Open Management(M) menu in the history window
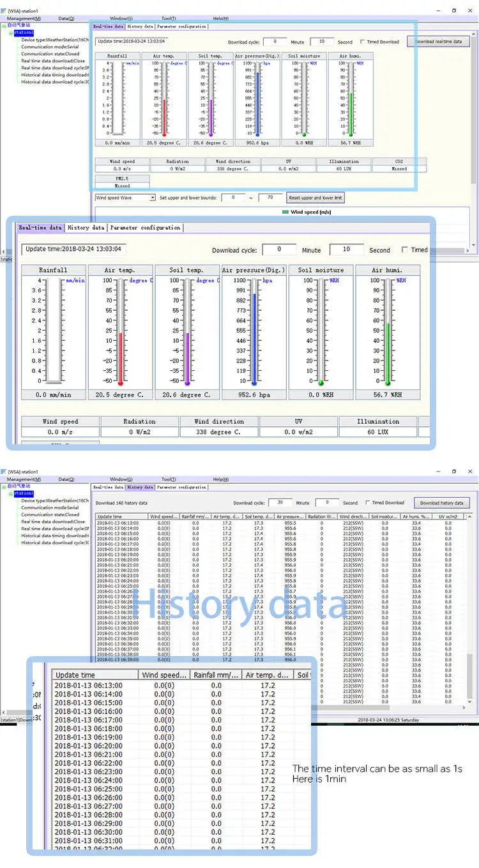Screen dimensions: 479x868 (x=24, y=479)
